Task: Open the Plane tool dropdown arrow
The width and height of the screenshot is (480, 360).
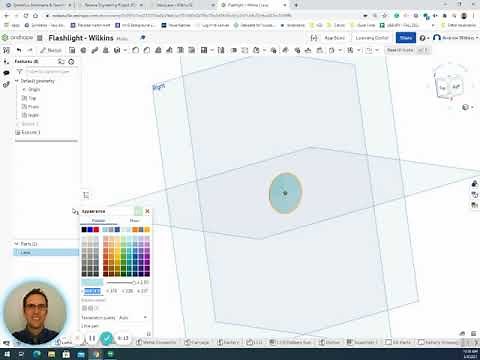Action: 359,50
